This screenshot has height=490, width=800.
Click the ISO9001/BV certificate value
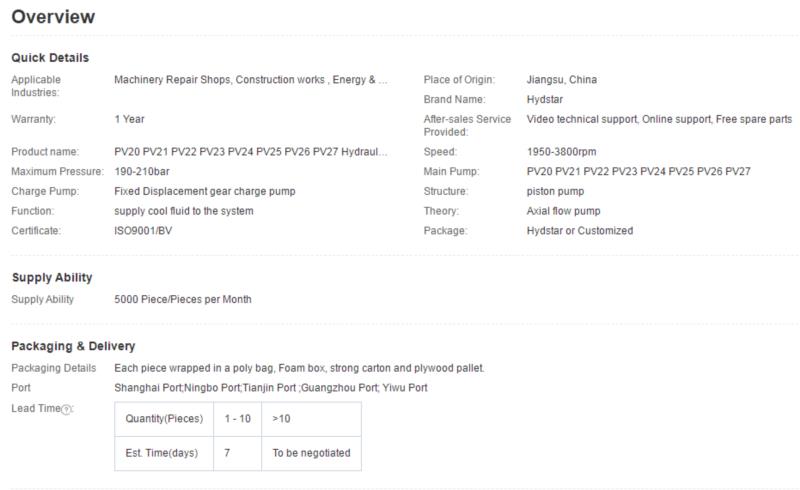(x=143, y=231)
